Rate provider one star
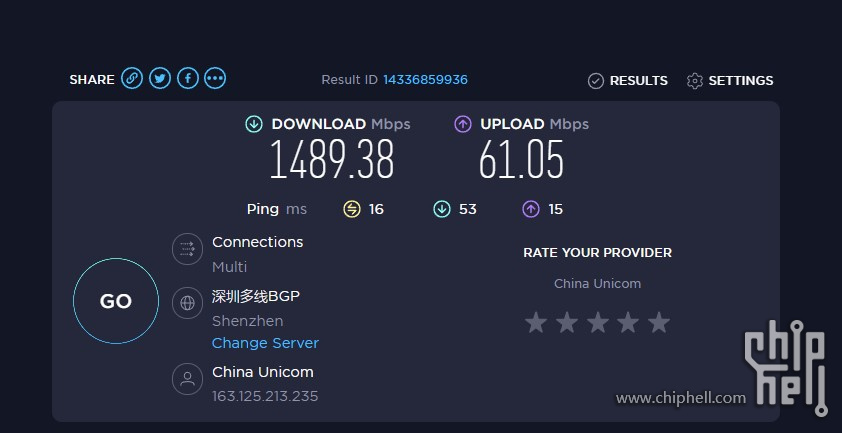This screenshot has width=842, height=433. pyautogui.click(x=536, y=322)
